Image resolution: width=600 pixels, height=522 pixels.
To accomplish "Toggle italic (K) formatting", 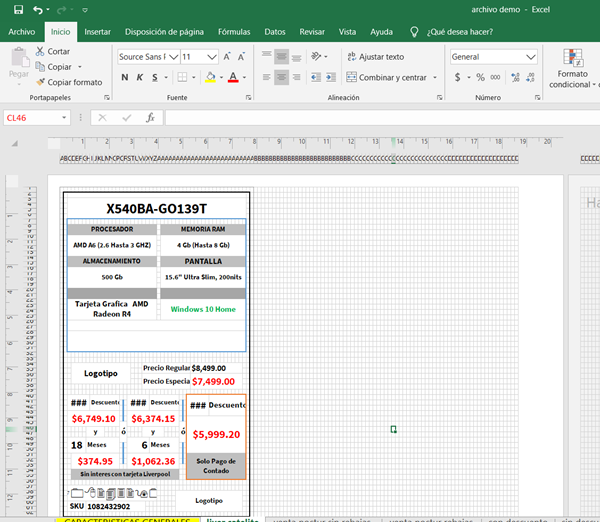I will click(142, 77).
